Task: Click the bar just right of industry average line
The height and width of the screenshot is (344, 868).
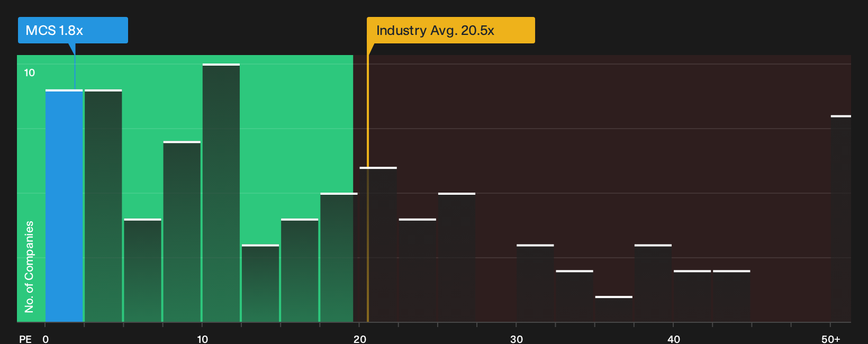Action: (378, 245)
